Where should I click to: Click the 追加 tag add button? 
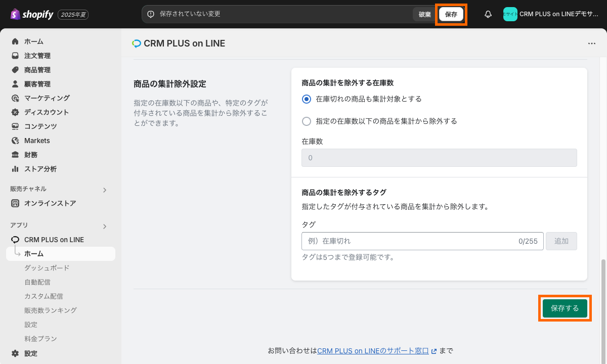point(561,241)
